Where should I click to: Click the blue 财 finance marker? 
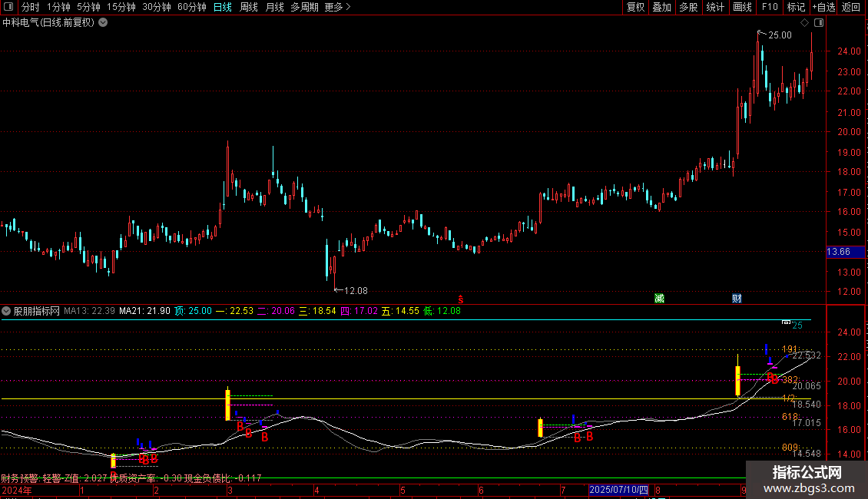737,299
